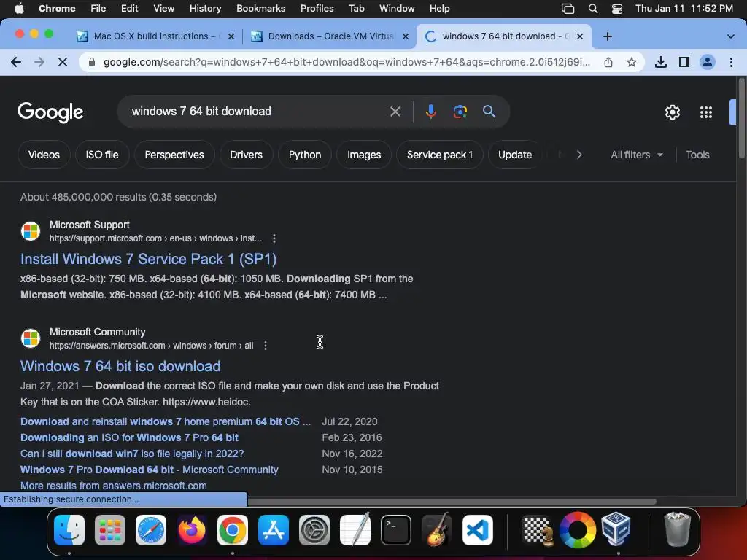Open a new tab with plus button

click(x=608, y=36)
